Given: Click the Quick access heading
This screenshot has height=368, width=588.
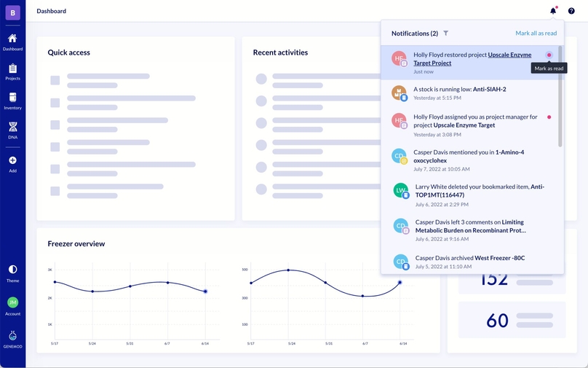Looking at the screenshot, I should [x=68, y=52].
